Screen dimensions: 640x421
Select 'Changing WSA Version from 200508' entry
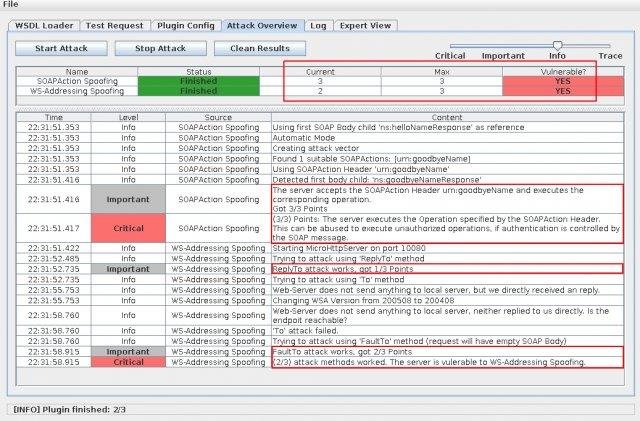pyautogui.click(x=447, y=301)
